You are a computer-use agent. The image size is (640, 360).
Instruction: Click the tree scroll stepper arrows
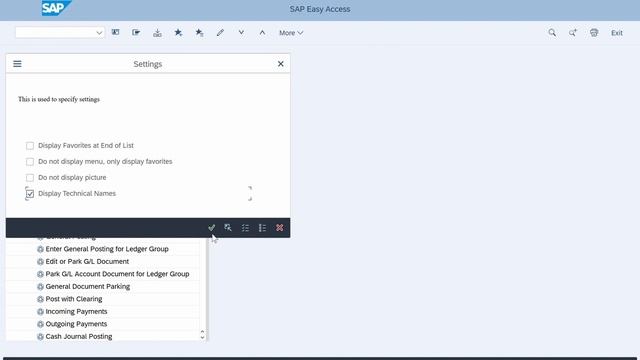[202, 335]
